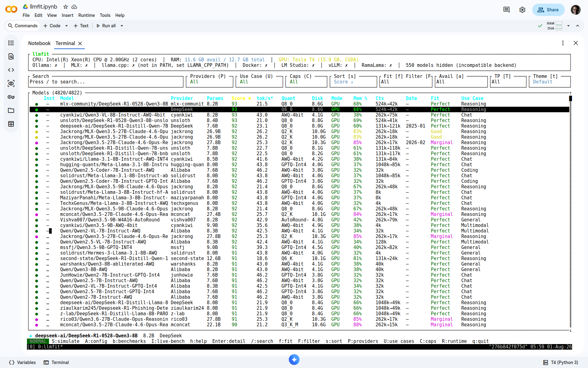Screen dimensions: 588x368
Task: Open the Avail filter box
Action: point(461,82)
